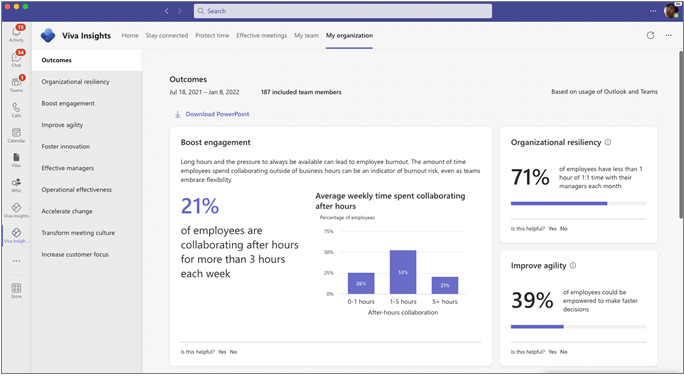Click the refresh icon in Viva Insights header

pyautogui.click(x=650, y=35)
